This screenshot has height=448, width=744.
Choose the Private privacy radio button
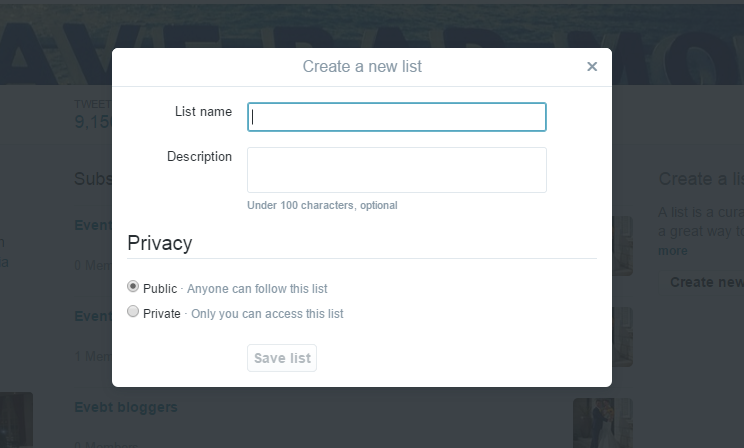pos(134,312)
